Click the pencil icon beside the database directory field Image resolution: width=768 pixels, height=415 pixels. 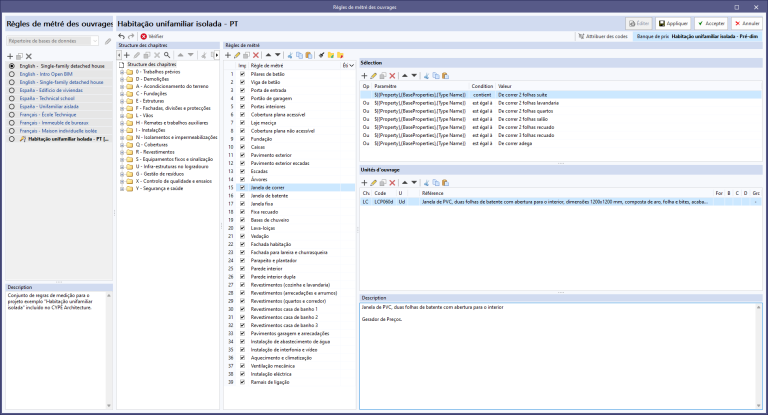pos(108,41)
